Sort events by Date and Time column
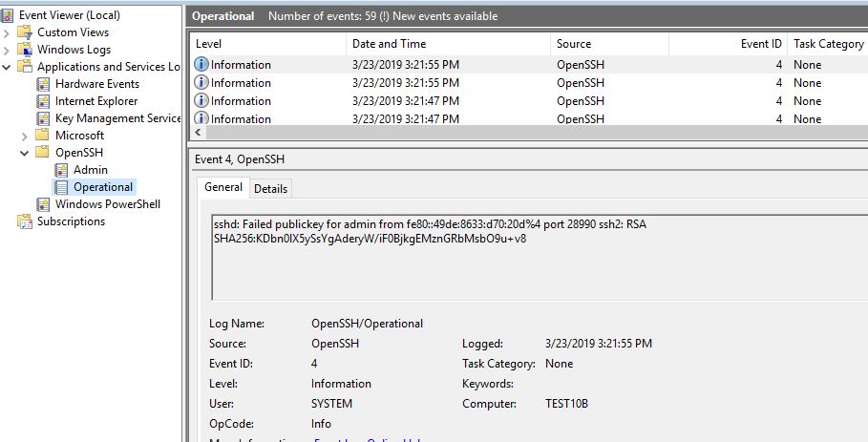The width and height of the screenshot is (868, 442). [x=449, y=44]
